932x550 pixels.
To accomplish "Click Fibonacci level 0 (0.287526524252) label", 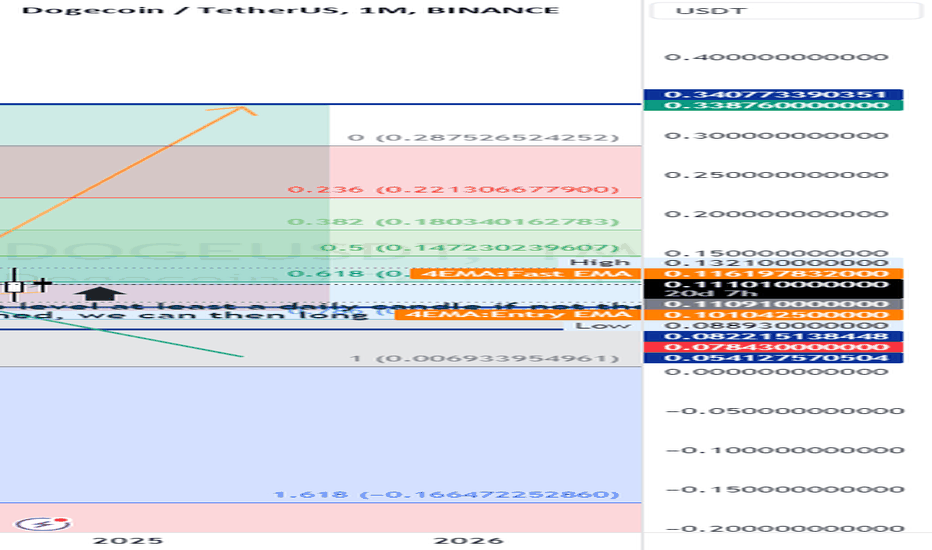I will coord(483,138).
